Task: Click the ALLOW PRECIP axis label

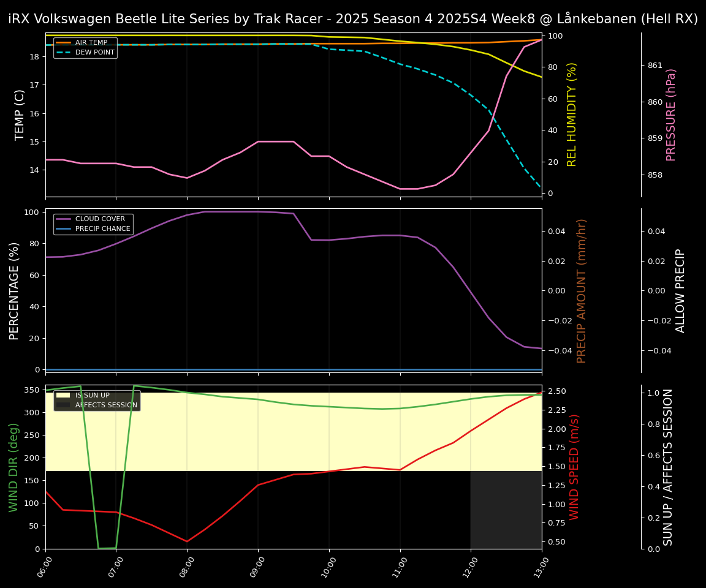Action: pyautogui.click(x=680, y=290)
